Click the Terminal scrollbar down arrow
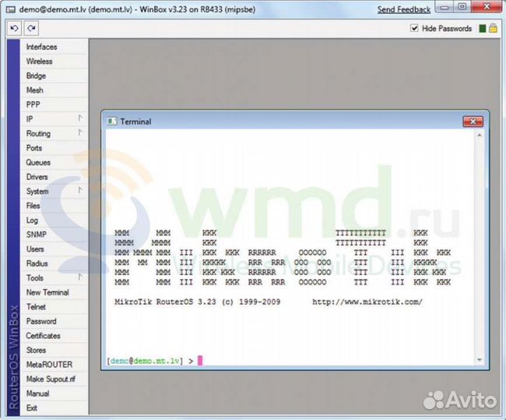 point(480,360)
